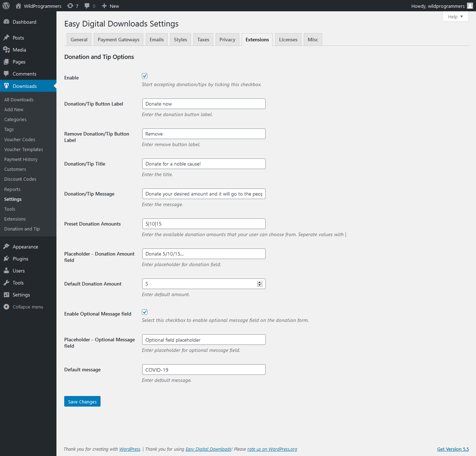Screen dimensions: 476x456
Task: Click the Donation/Tip Button Label field
Action: tap(204, 104)
